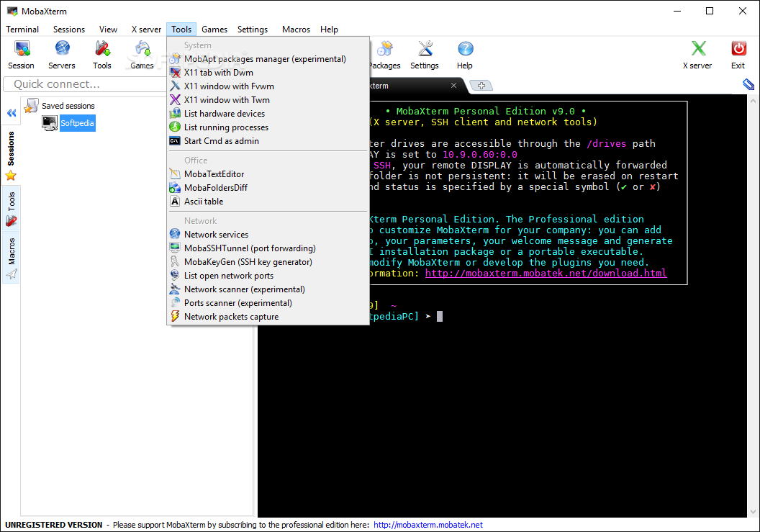760x532 pixels.
Task: Select the Softpedia saved session
Action: [x=77, y=123]
